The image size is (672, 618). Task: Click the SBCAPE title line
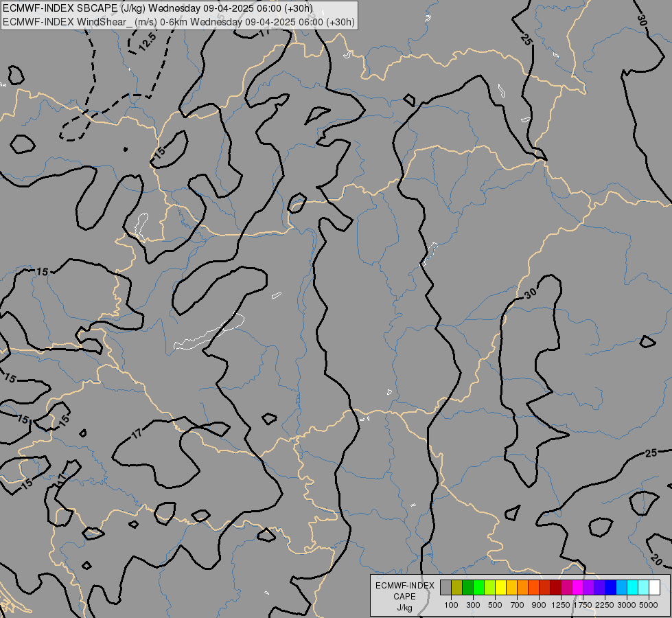tap(158, 8)
